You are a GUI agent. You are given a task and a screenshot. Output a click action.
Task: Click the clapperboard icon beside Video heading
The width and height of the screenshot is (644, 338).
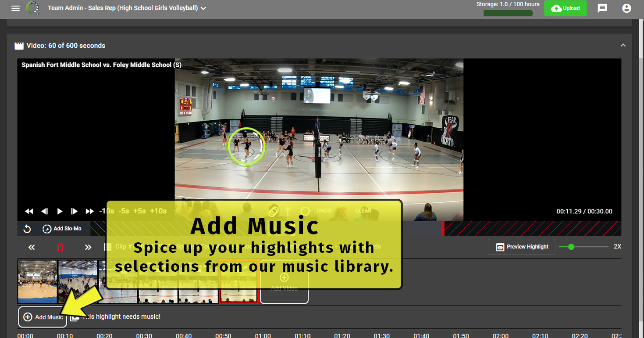pyautogui.click(x=19, y=46)
